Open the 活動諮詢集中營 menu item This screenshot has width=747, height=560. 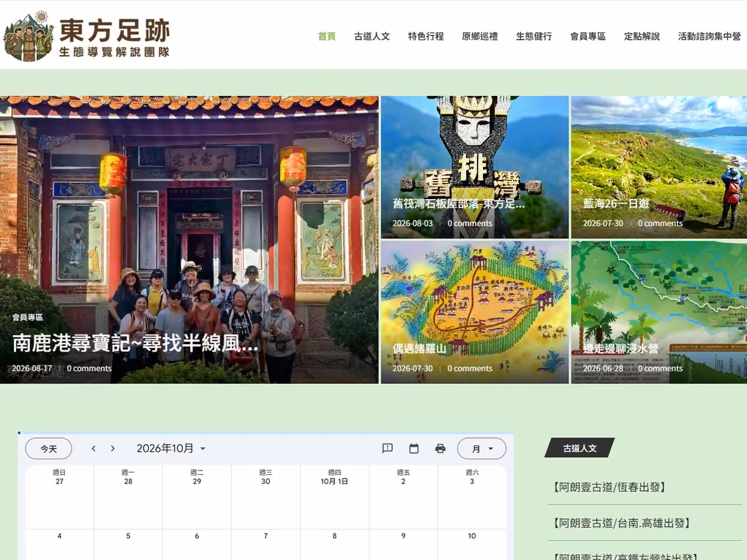[x=710, y=36]
